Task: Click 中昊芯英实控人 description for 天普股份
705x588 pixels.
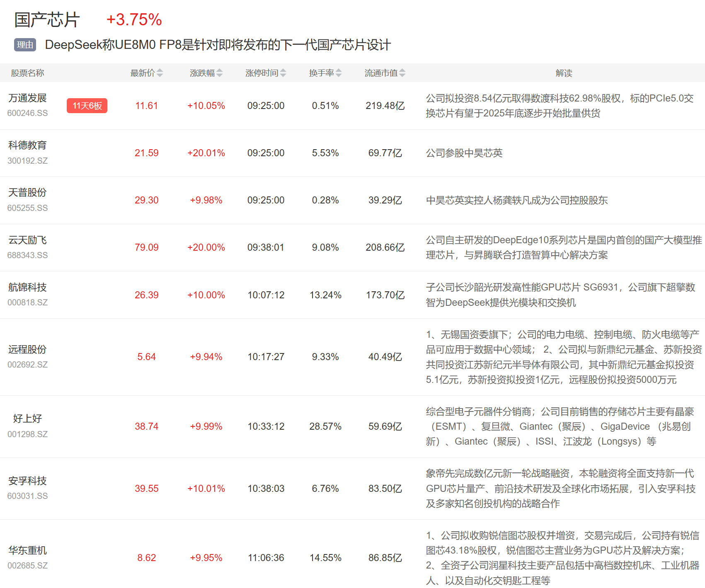Action: pos(517,200)
